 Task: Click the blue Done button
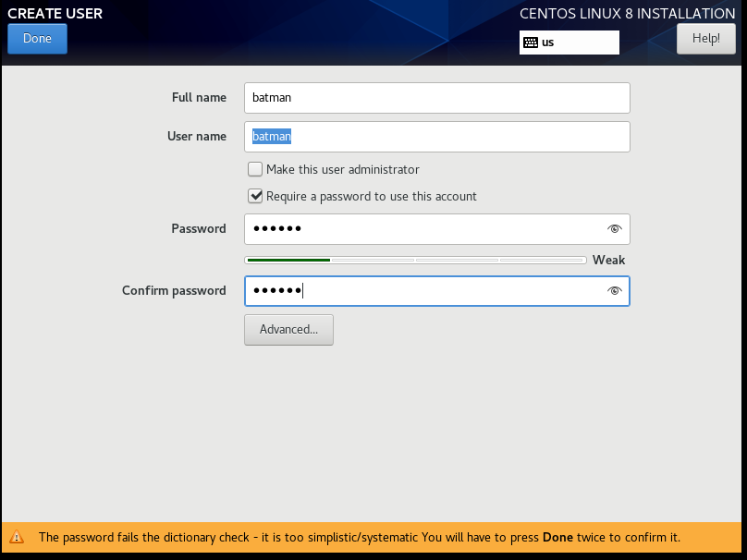pos(37,39)
